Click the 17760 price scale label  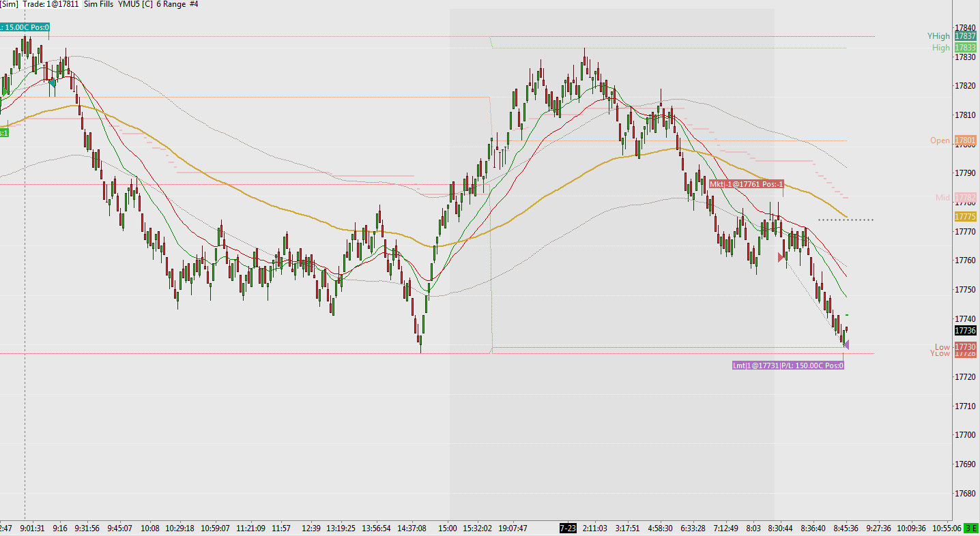click(966, 260)
